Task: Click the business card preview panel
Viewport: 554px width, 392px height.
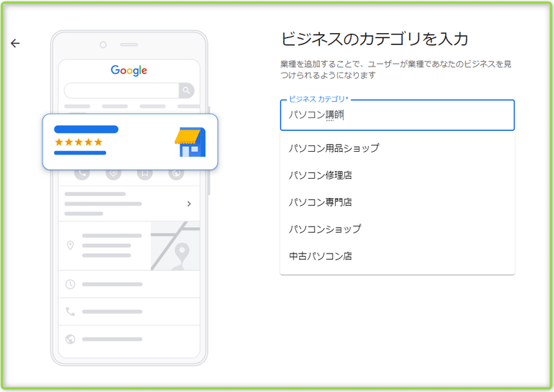Action: pyautogui.click(x=130, y=142)
